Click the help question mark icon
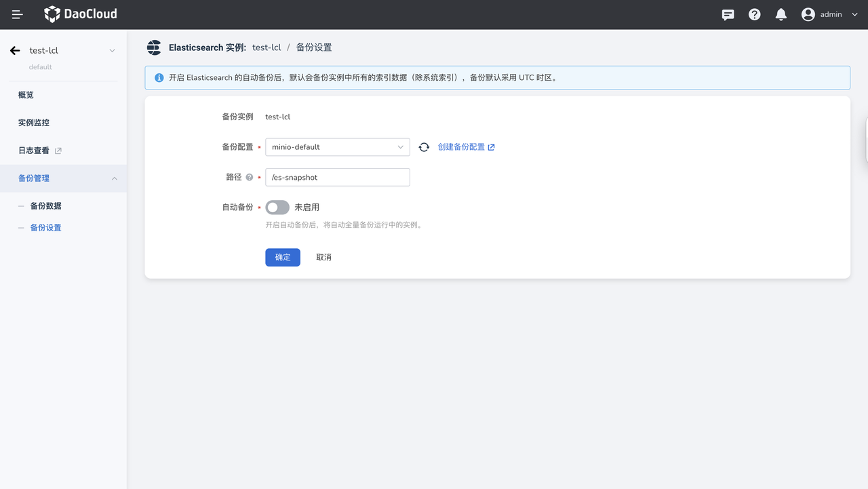The height and width of the screenshot is (489, 868). click(754, 14)
